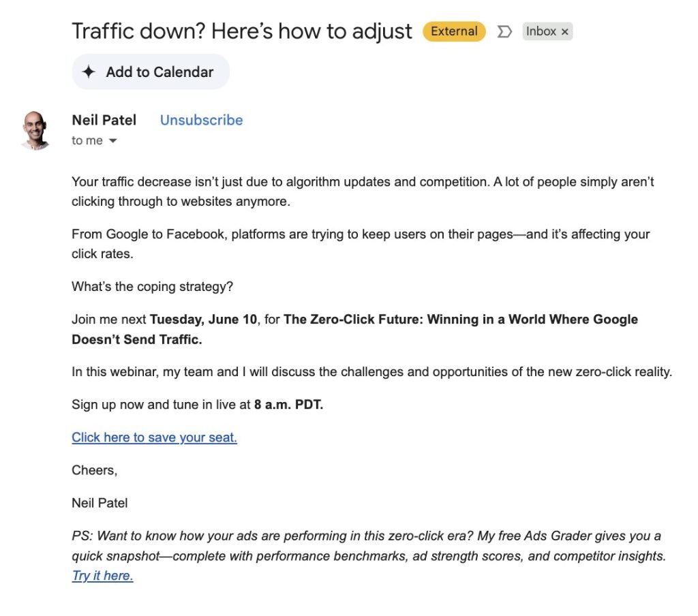
Task: Expand recipient details arrow beside "to me"
Action: (x=113, y=141)
